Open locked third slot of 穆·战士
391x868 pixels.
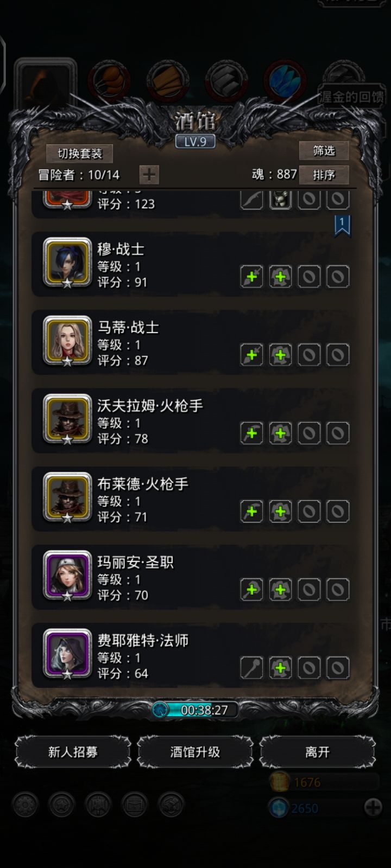coord(309,277)
